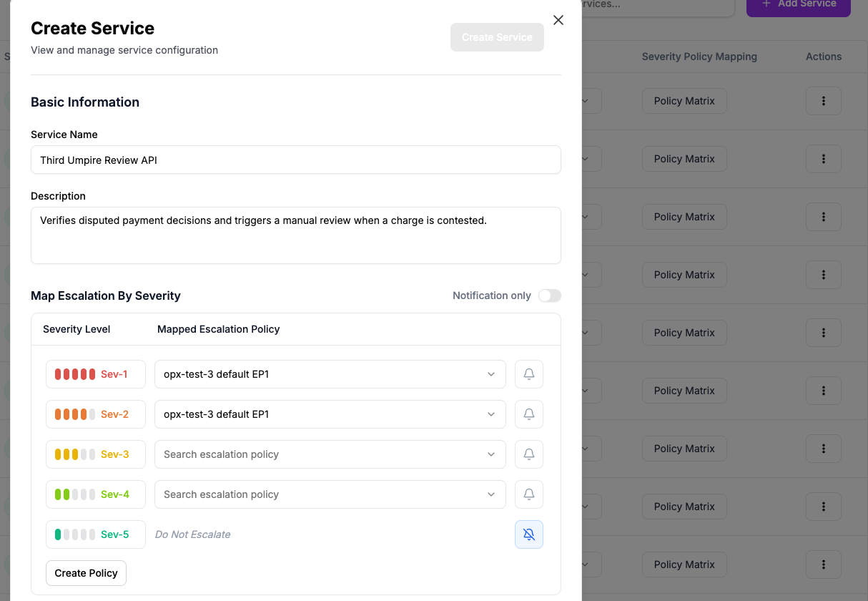The height and width of the screenshot is (601, 868).
Task: Open Sev-4 Search escalation policy dropdown
Action: [330, 494]
